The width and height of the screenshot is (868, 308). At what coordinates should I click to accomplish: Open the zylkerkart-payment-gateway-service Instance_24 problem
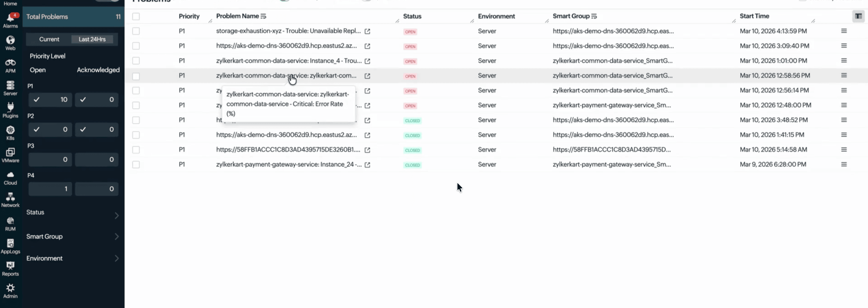click(x=289, y=165)
